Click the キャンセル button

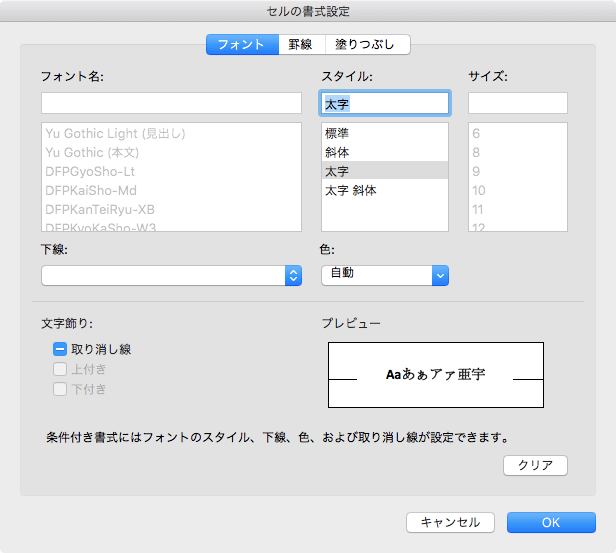click(x=450, y=522)
